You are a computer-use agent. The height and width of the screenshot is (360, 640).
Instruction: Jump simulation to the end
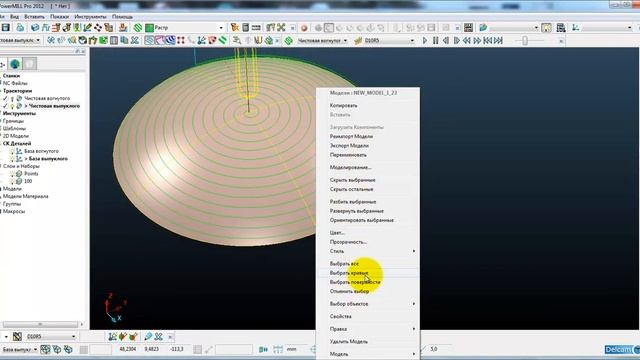click(498, 40)
